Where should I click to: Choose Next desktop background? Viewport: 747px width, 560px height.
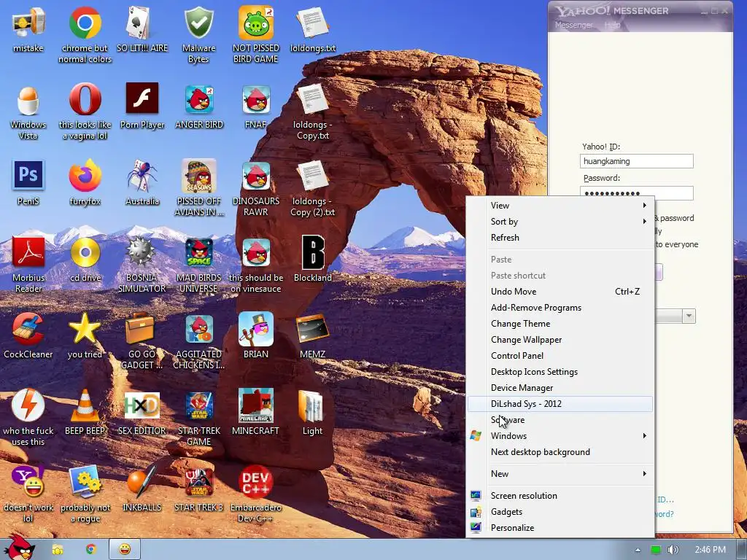(x=560, y=452)
